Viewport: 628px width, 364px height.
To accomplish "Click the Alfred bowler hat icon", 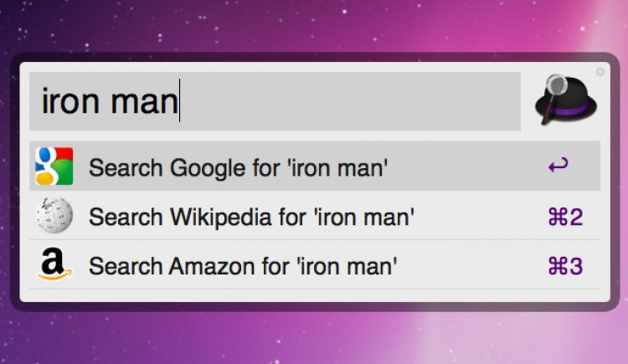I will coord(564,100).
